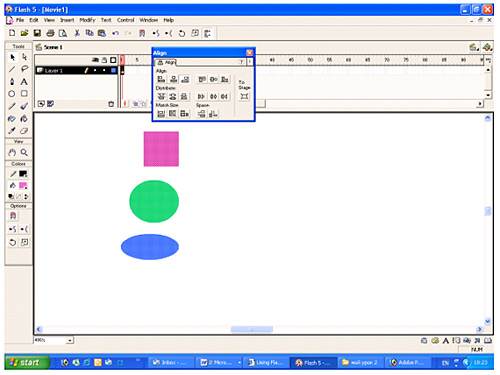Select the Arrow tool

(12, 57)
